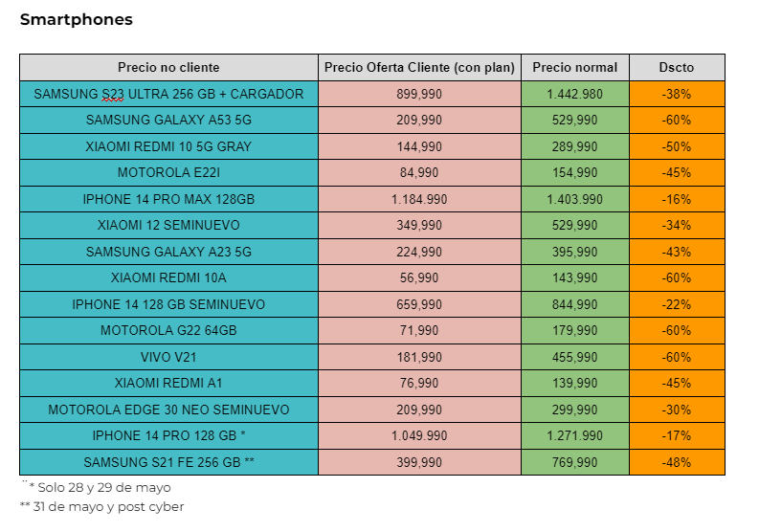Click the MOTOROLA EDGE 30 NEO SEMINUEVO cell
This screenshot has height=532, width=759.
168,410
